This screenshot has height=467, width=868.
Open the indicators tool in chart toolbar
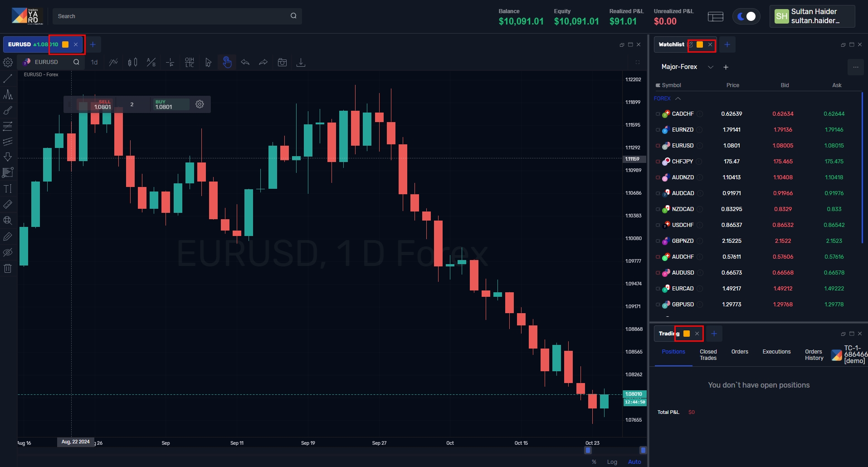pyautogui.click(x=113, y=62)
